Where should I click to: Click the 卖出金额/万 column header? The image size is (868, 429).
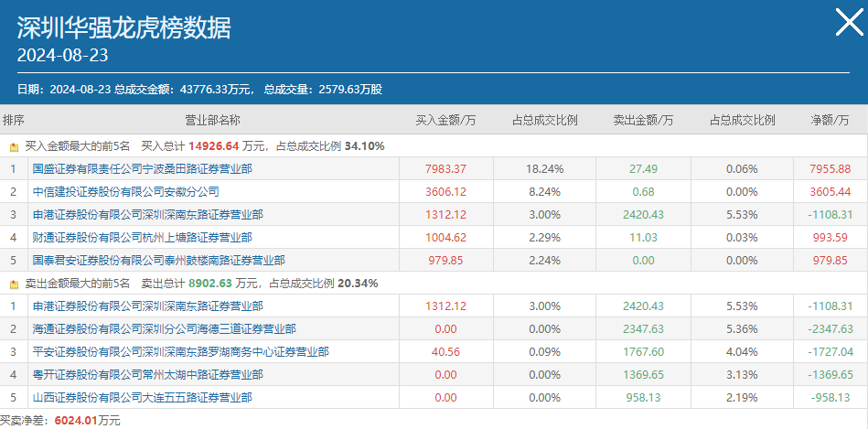pos(643,120)
